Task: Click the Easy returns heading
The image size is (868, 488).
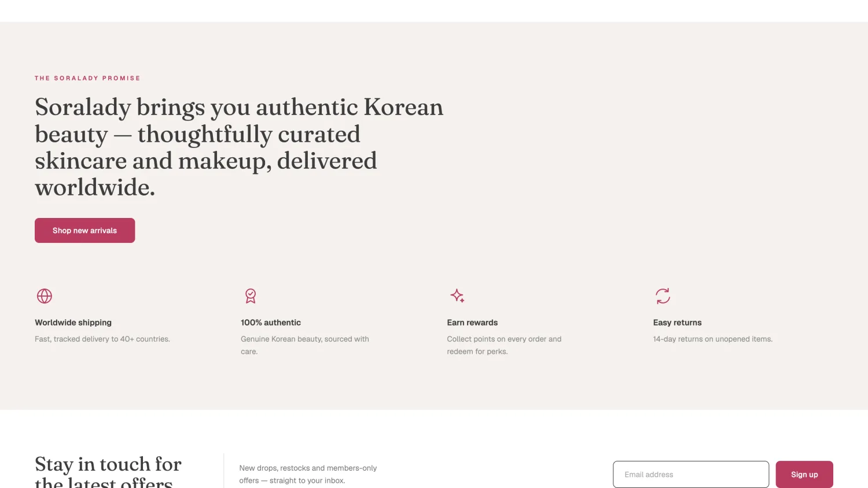Action: 677,323
